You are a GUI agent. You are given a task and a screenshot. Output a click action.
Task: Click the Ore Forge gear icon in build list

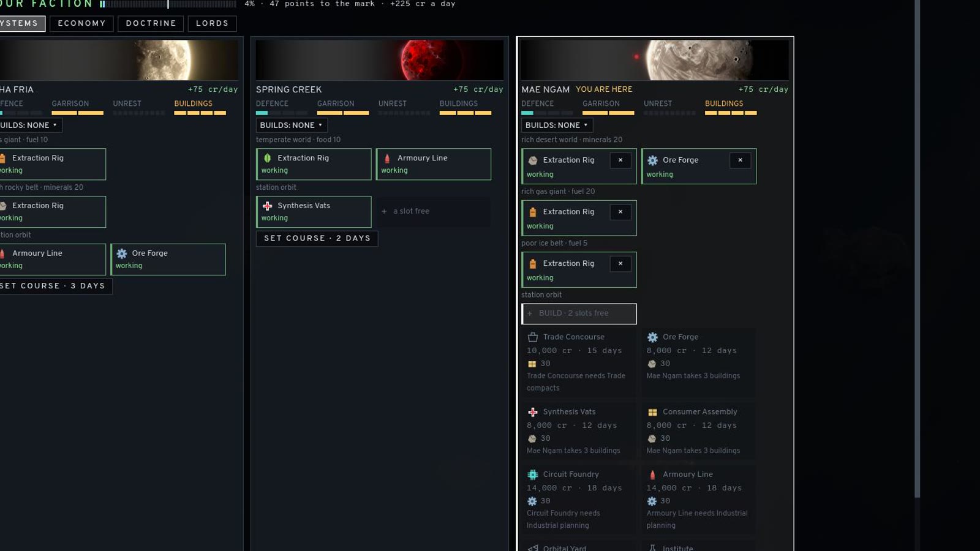(x=652, y=337)
